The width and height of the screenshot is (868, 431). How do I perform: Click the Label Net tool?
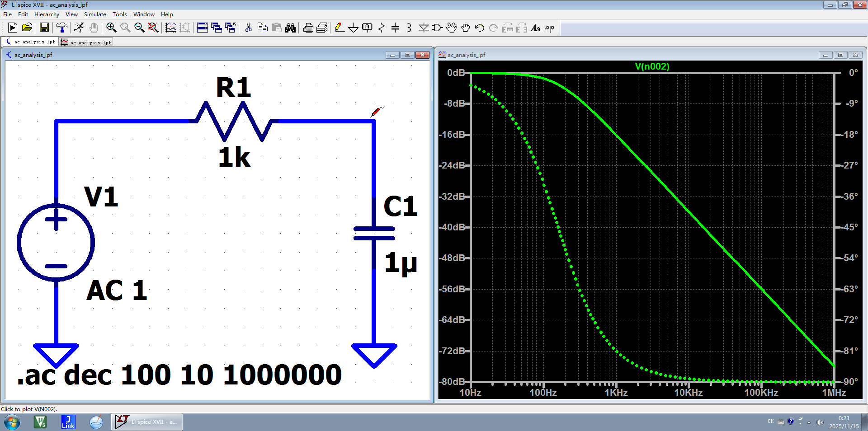pos(367,28)
